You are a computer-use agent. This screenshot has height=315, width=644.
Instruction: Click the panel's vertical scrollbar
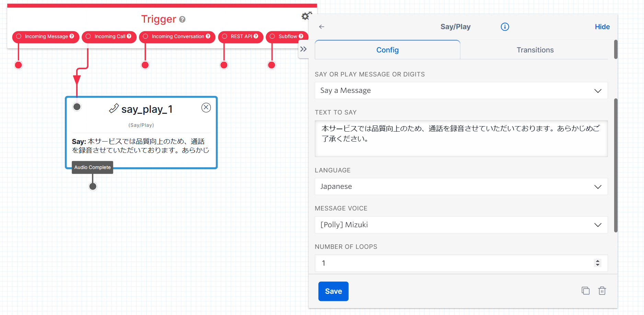(616, 165)
